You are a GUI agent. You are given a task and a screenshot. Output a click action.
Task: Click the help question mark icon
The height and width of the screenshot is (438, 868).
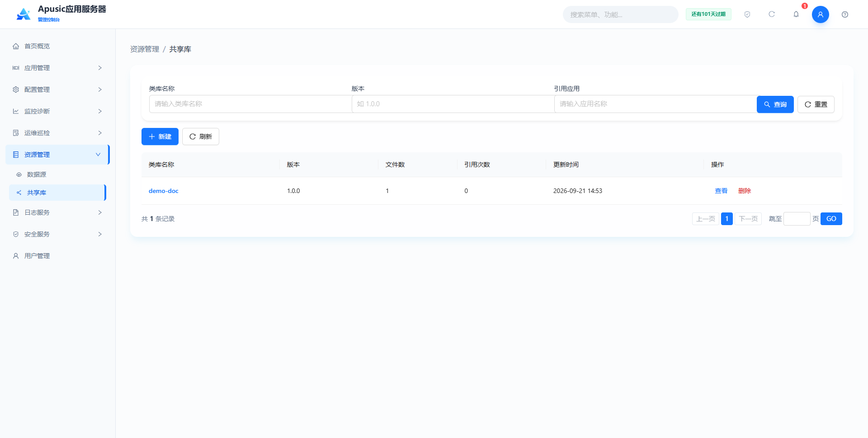point(845,14)
